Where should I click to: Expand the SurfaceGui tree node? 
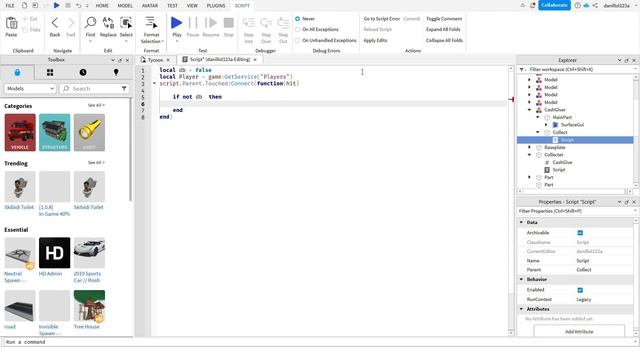(x=546, y=125)
